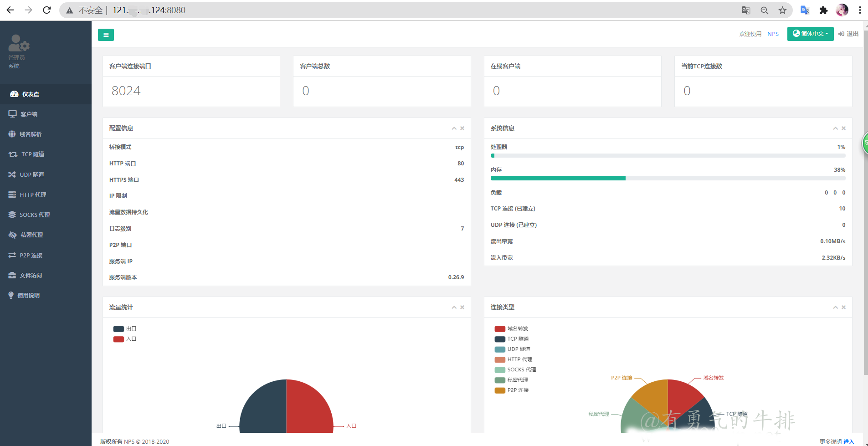Click the 退出 logout link
The height and width of the screenshot is (446, 868).
(848, 34)
